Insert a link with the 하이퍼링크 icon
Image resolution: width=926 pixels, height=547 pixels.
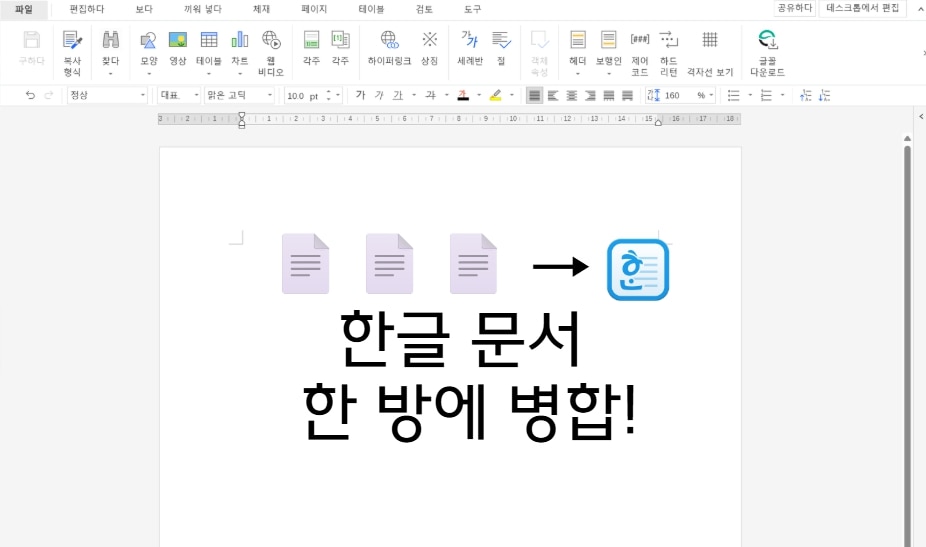[x=389, y=40]
